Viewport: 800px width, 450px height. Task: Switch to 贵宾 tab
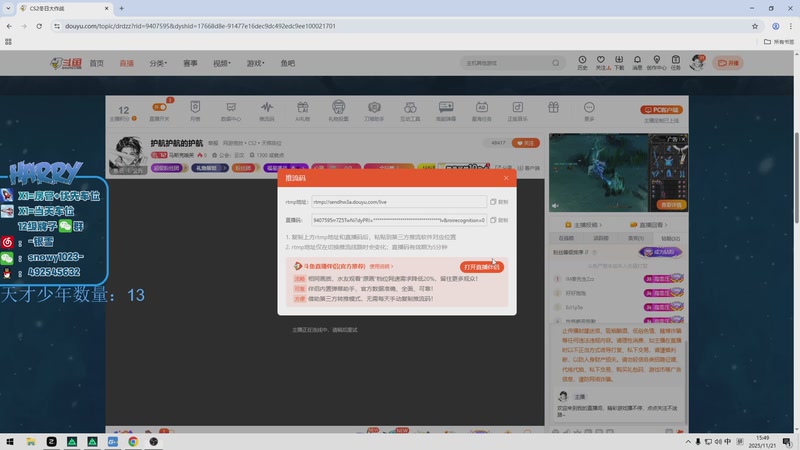click(636, 238)
